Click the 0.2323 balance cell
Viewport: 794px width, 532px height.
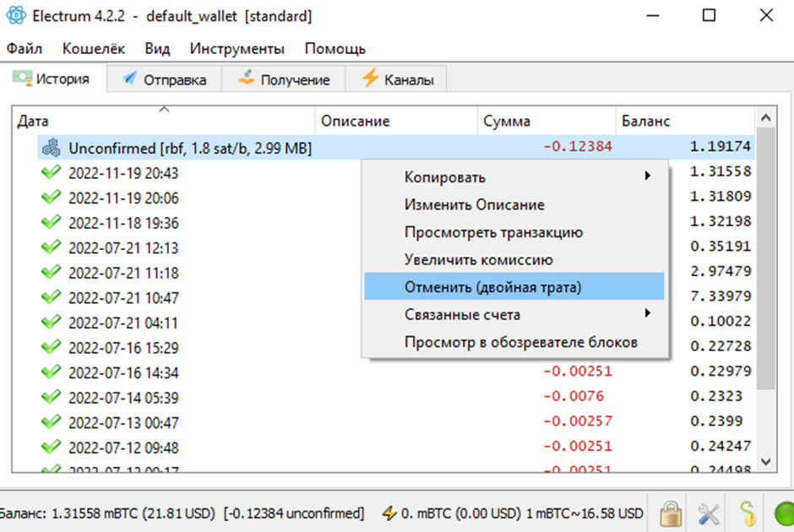click(716, 396)
